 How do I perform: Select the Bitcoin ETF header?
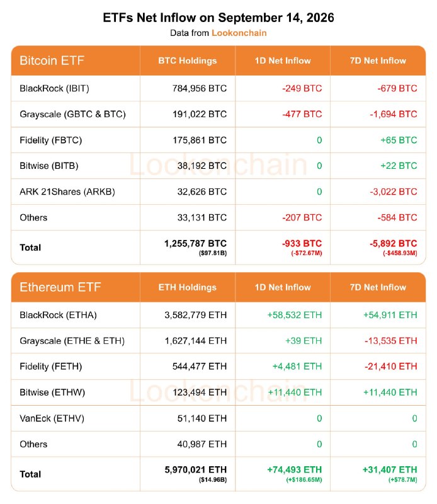tap(52, 60)
